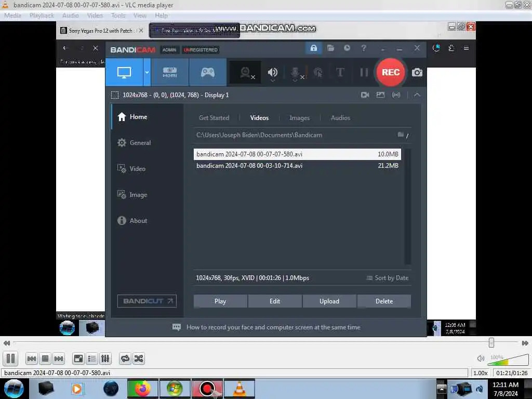Toggle VLC loop mode
The image size is (532, 399).
click(125, 358)
